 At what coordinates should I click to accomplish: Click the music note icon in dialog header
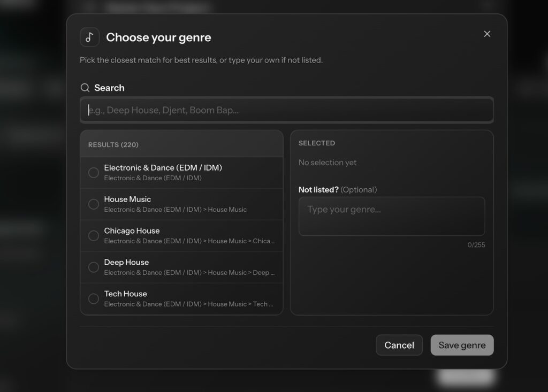pos(89,37)
